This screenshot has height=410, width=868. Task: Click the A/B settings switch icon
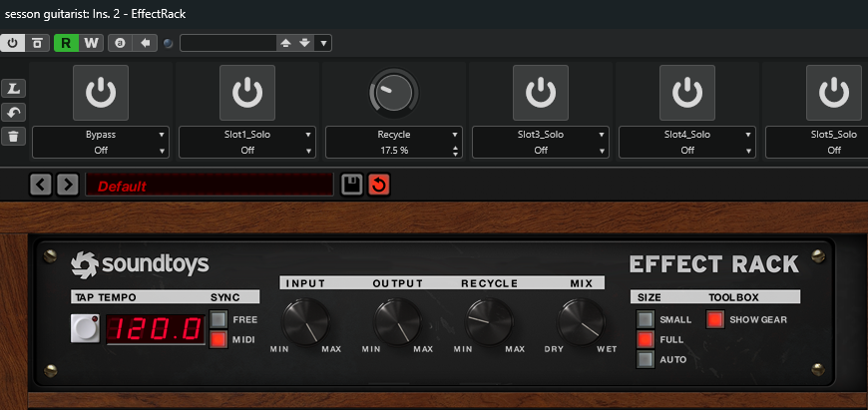point(120,43)
